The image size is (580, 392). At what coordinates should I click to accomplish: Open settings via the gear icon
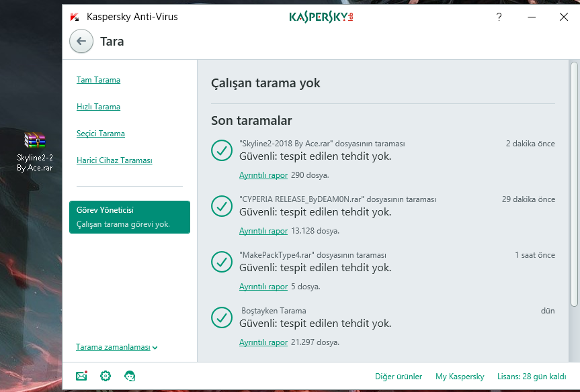tap(106, 376)
